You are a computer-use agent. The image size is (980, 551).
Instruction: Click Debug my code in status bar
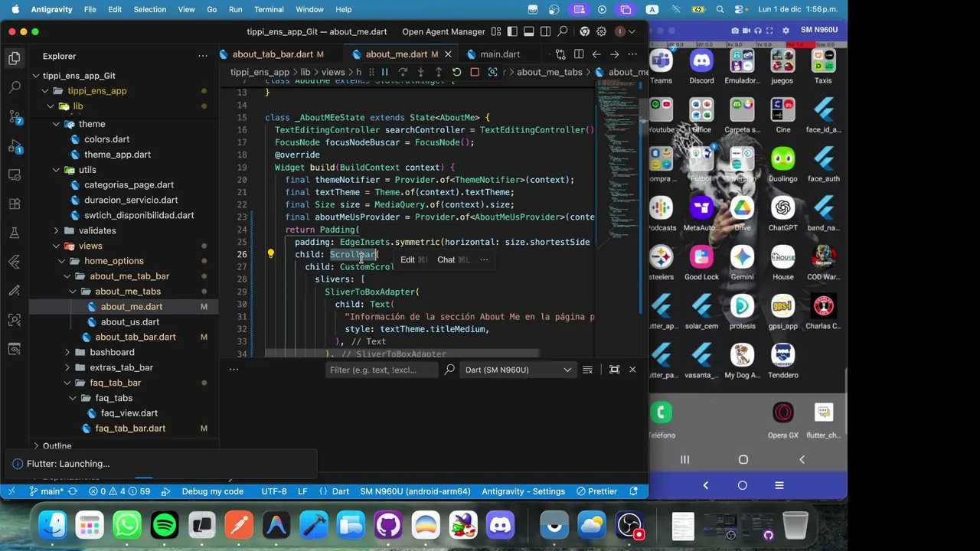[x=212, y=491]
